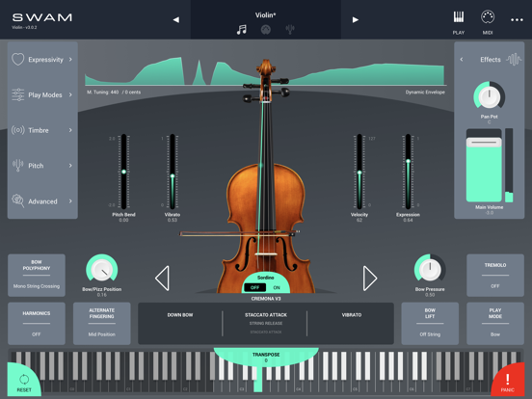The image size is (532, 399).
Task: Click the SWAM logo
Action: coord(42,17)
